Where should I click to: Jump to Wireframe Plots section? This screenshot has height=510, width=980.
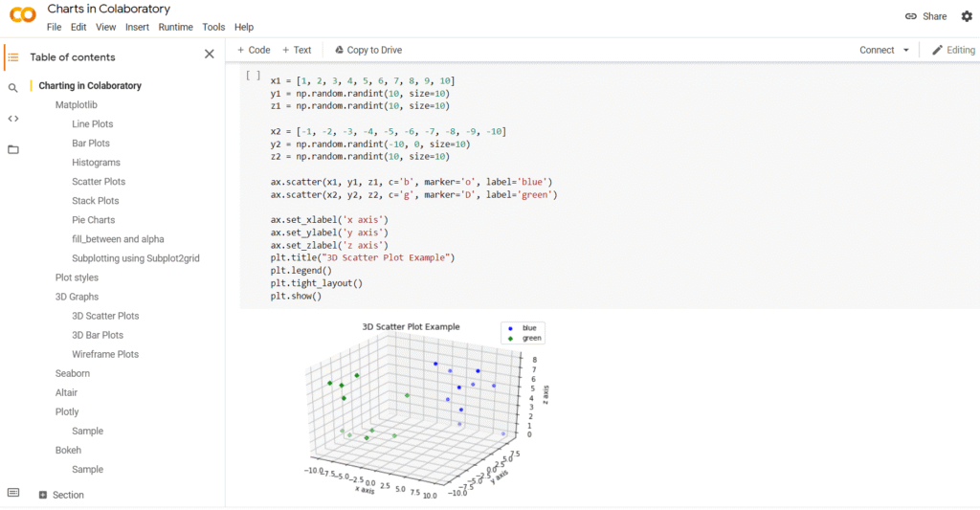pyautogui.click(x=105, y=354)
